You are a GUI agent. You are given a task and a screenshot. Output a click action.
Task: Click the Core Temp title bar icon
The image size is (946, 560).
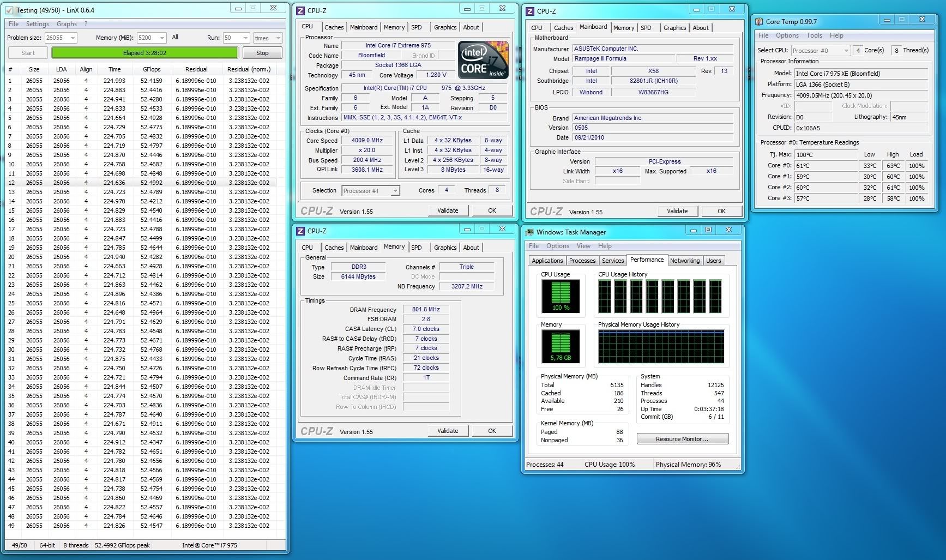click(x=758, y=21)
